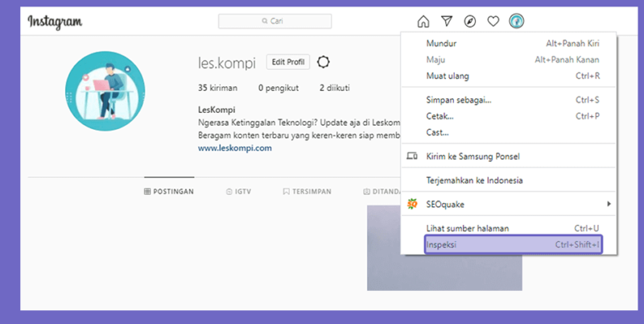The height and width of the screenshot is (324, 644).
Task: Select Inspeksi from context menu
Action: (x=513, y=245)
